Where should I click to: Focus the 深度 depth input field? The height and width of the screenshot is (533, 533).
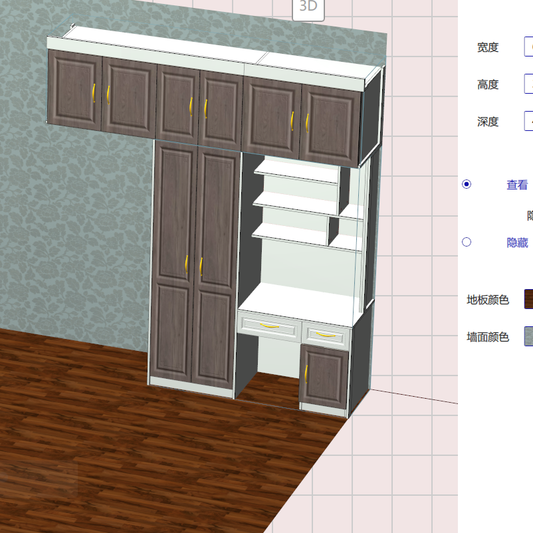click(529, 121)
